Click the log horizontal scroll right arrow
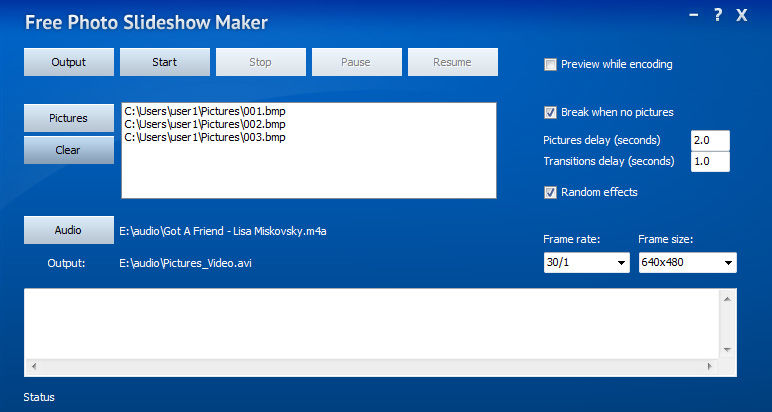Screen dimensions: 772x412 [x=709, y=366]
